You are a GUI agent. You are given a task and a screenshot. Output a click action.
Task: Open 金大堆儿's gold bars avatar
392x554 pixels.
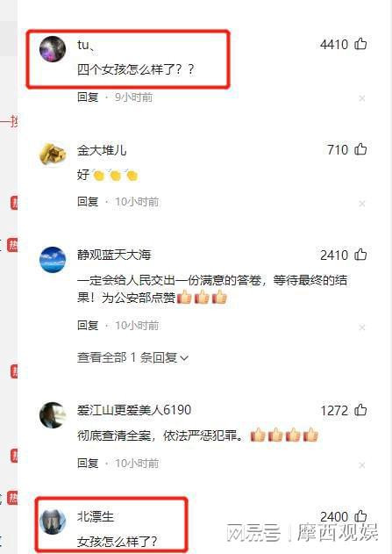[53, 154]
